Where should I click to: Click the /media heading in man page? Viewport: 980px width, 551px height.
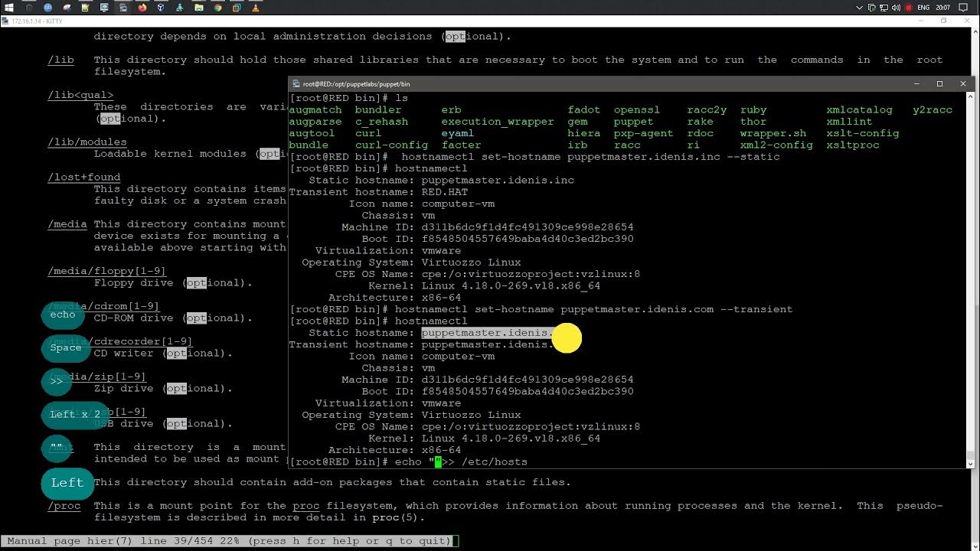pos(67,224)
